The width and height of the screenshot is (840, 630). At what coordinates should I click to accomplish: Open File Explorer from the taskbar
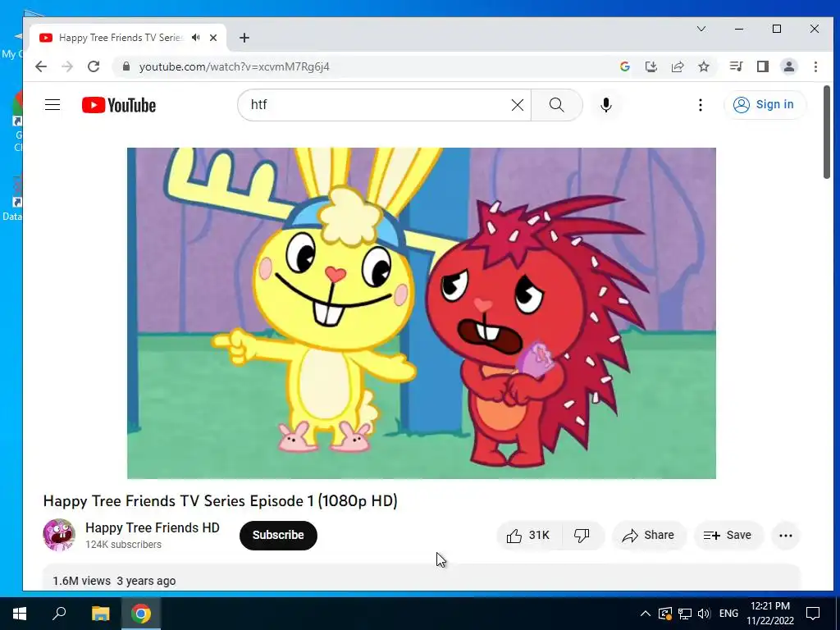tap(100, 614)
